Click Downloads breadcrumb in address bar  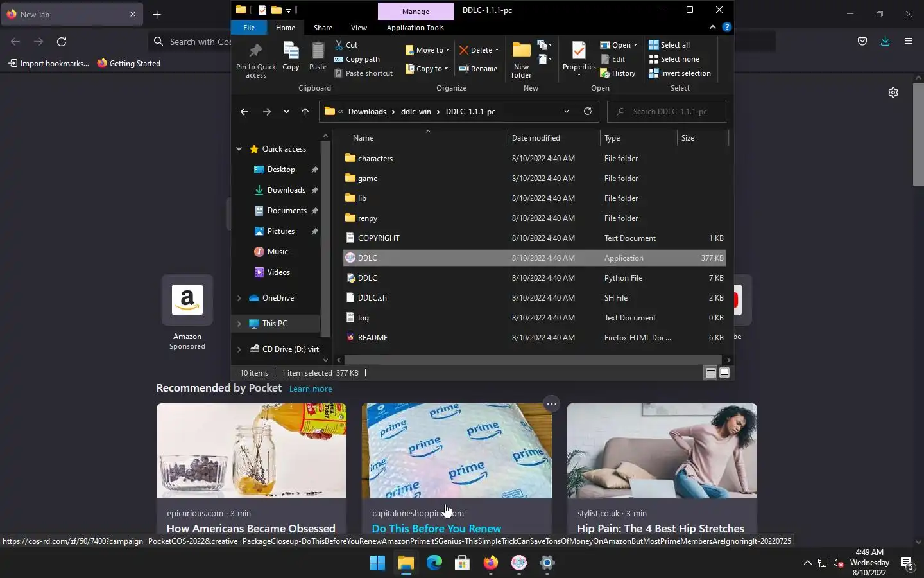(x=367, y=112)
